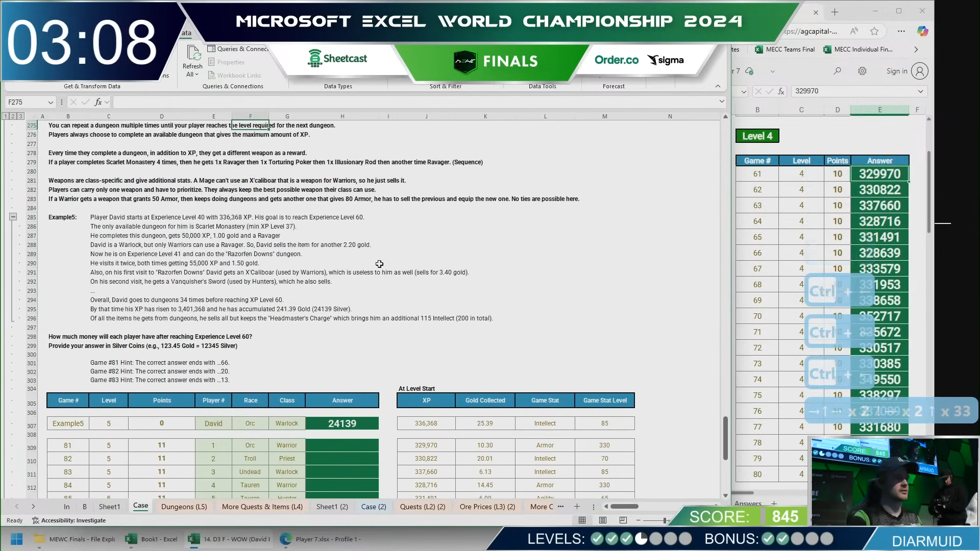Screen dimensions: 980x551
Task: Click the Insert Function fx icon in the main workbook
Action: click(x=98, y=103)
